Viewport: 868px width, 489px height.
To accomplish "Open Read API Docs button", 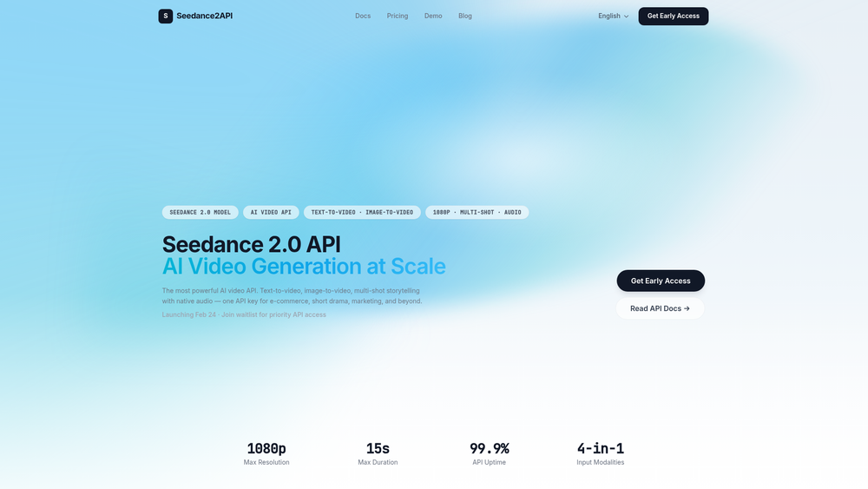I will (x=660, y=308).
